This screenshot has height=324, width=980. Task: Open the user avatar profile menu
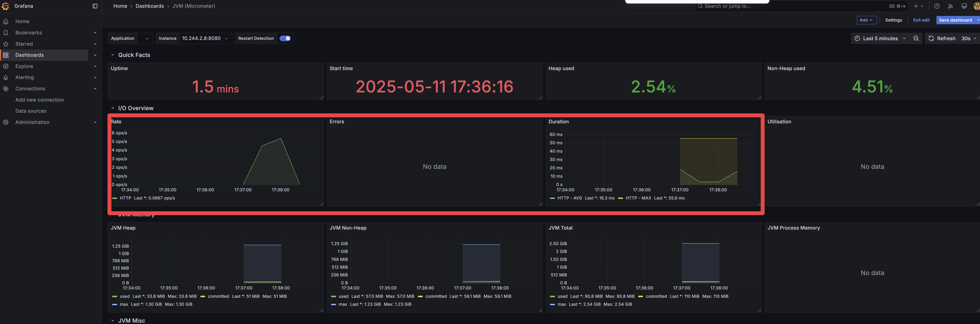[977, 6]
